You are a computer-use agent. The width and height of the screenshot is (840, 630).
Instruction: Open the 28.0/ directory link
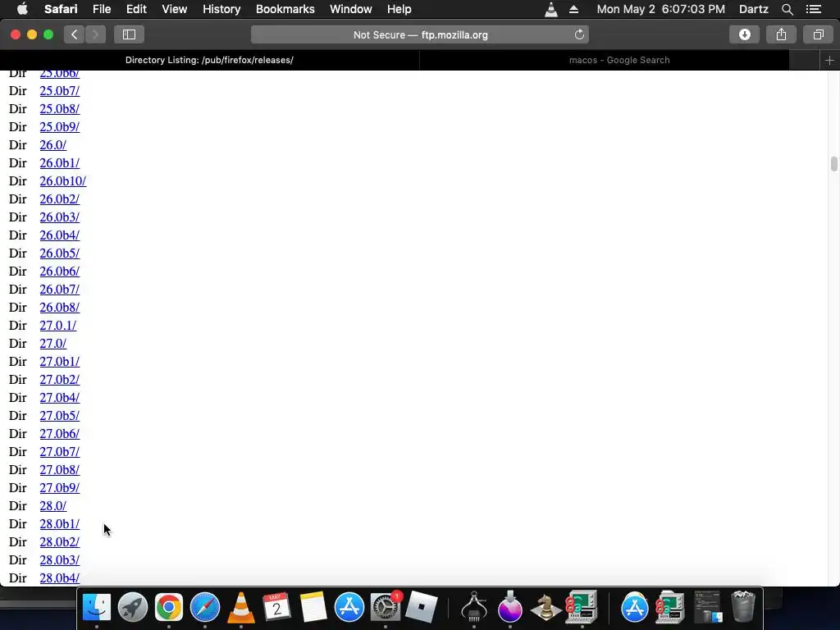(53, 506)
